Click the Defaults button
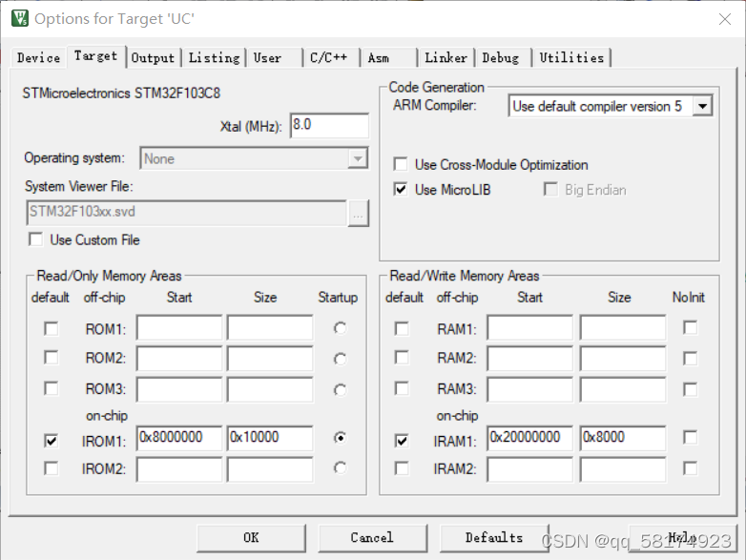This screenshot has width=746, height=560. tap(494, 538)
